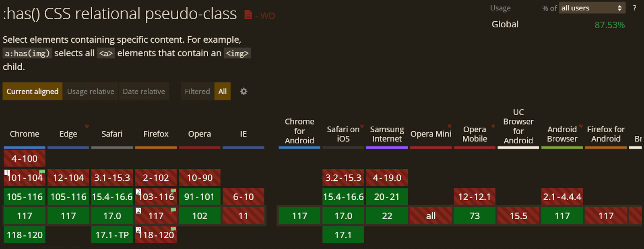Click the Safari 17.1-TP support cell
Image resolution: width=644 pixels, height=249 pixels.
click(x=112, y=234)
